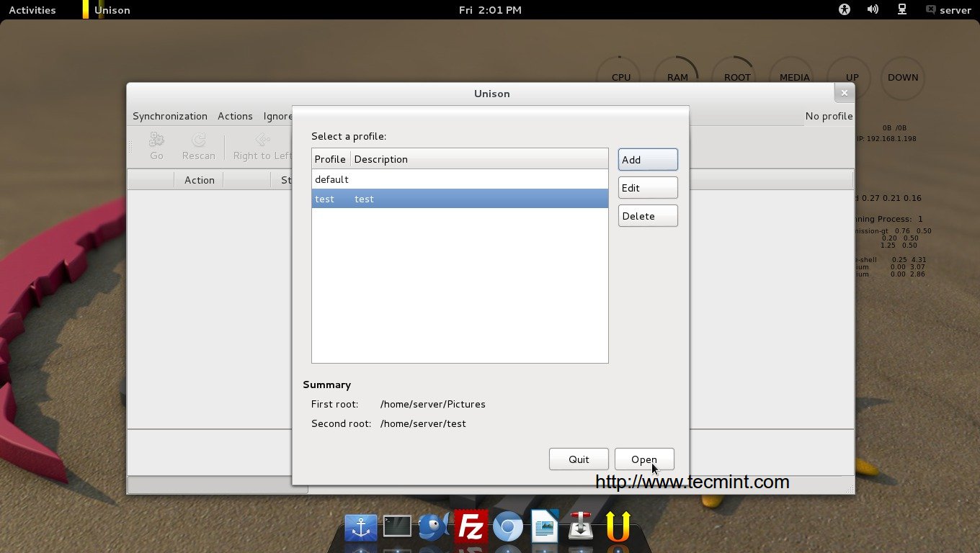
Task: Launch Bluefish editor from the dock
Action: (434, 527)
